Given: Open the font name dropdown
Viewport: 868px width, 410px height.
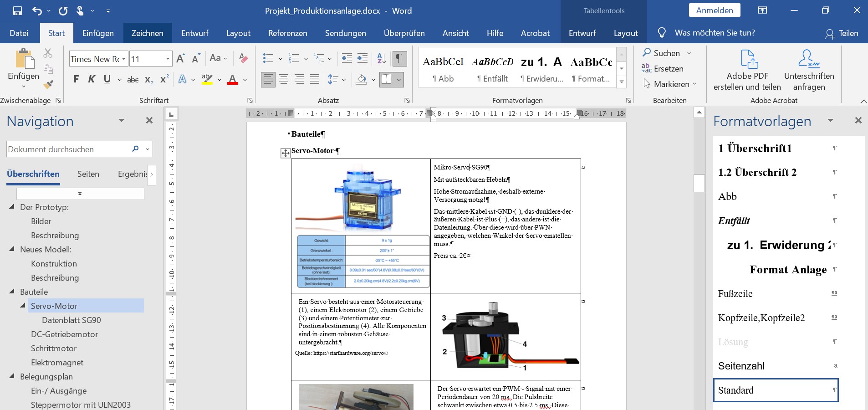Looking at the screenshot, I should coord(123,59).
